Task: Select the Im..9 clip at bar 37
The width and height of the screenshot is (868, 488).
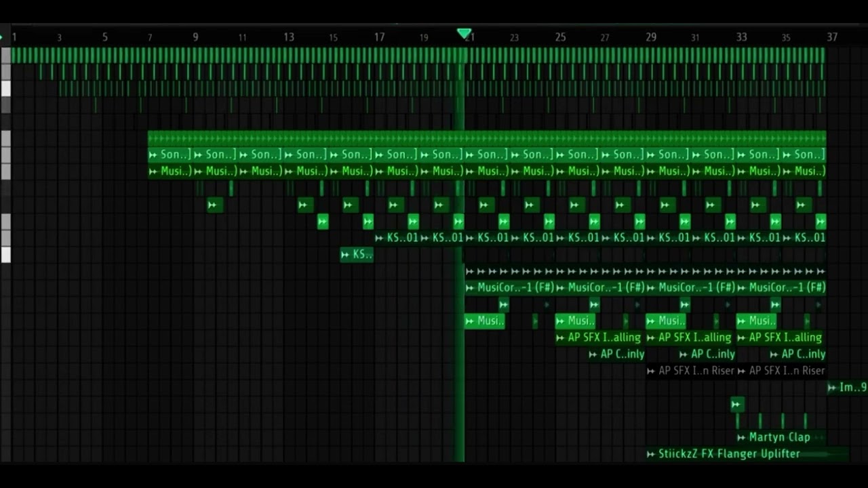Action: [x=847, y=388]
